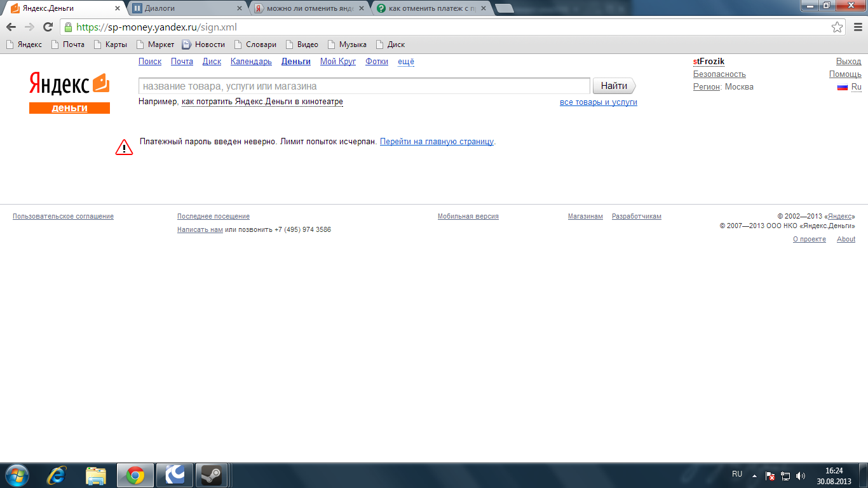Go back with the browser back arrow
868x488 pixels.
click(11, 27)
